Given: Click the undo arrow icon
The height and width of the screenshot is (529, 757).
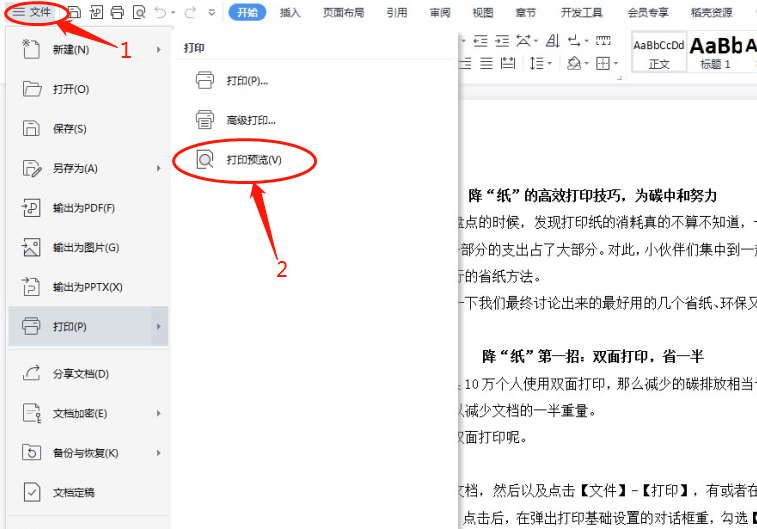Looking at the screenshot, I should pyautogui.click(x=160, y=12).
